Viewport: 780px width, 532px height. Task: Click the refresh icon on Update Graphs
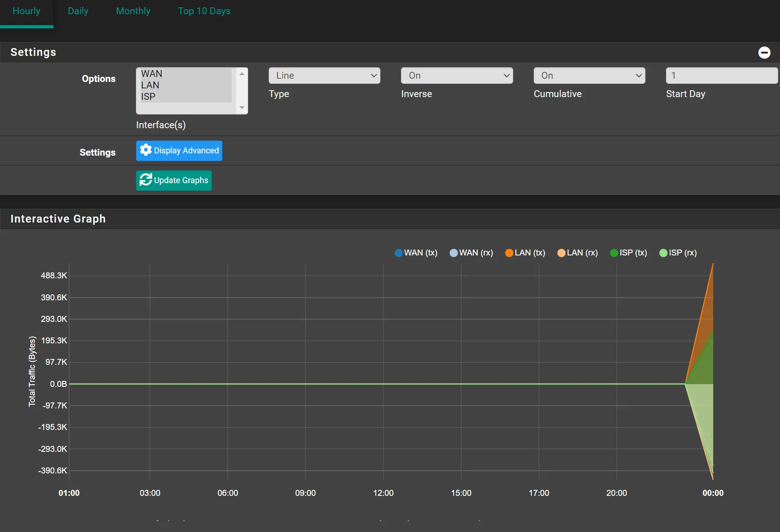pyautogui.click(x=146, y=180)
